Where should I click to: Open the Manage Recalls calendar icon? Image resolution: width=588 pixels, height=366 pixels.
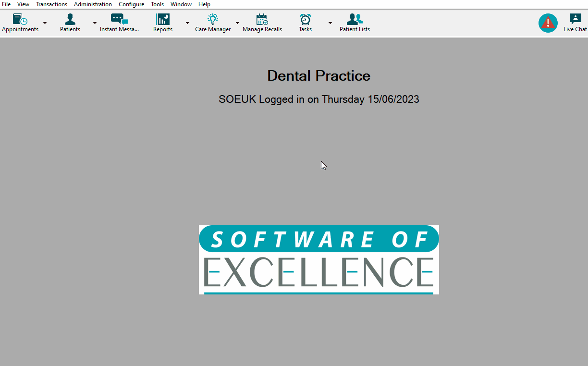click(x=262, y=20)
